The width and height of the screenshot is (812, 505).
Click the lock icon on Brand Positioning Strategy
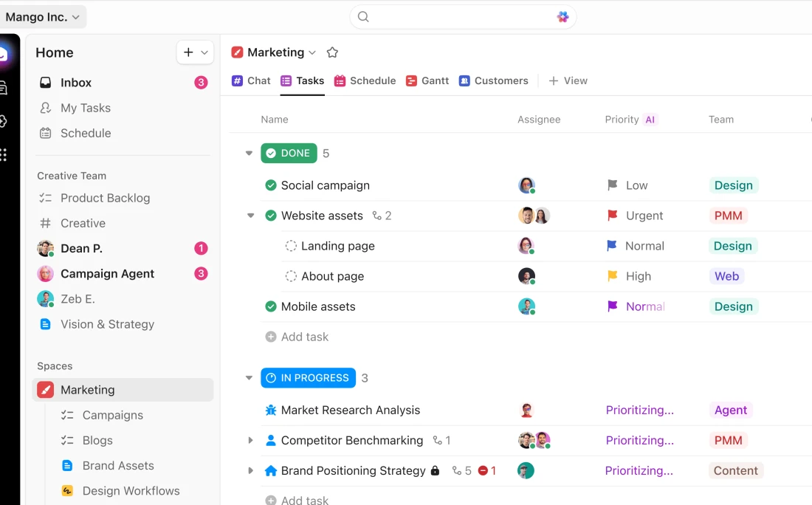pyautogui.click(x=435, y=471)
